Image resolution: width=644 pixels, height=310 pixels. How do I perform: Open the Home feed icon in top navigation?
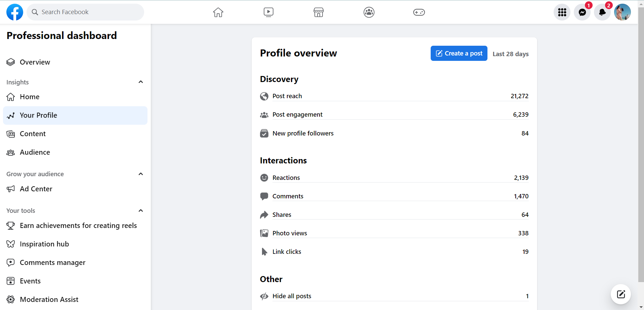(218, 12)
